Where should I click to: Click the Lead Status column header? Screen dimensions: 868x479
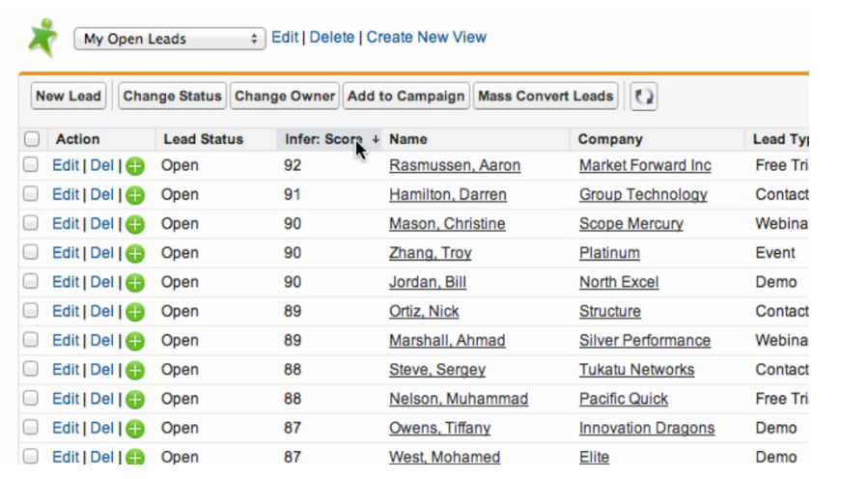point(204,139)
